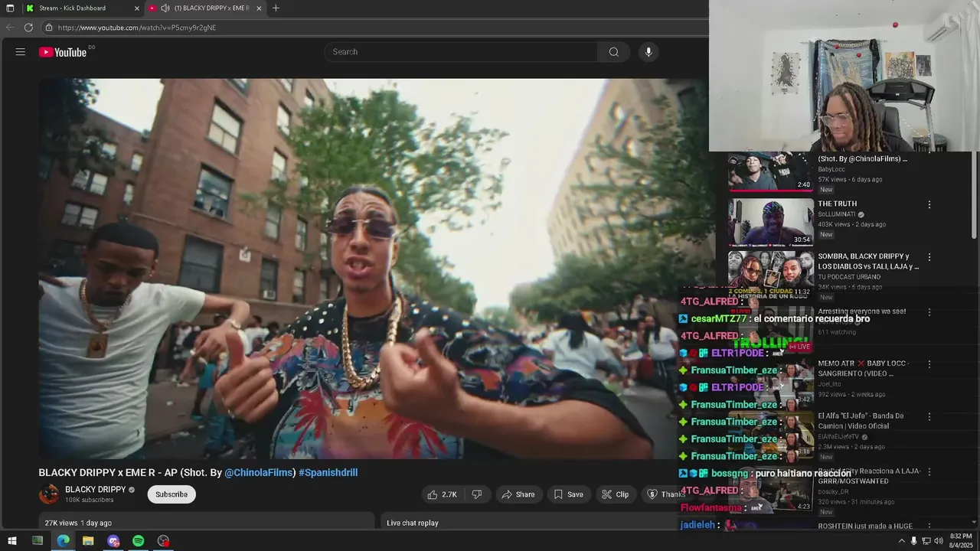Open the taskbar app next to Start

click(x=38, y=541)
